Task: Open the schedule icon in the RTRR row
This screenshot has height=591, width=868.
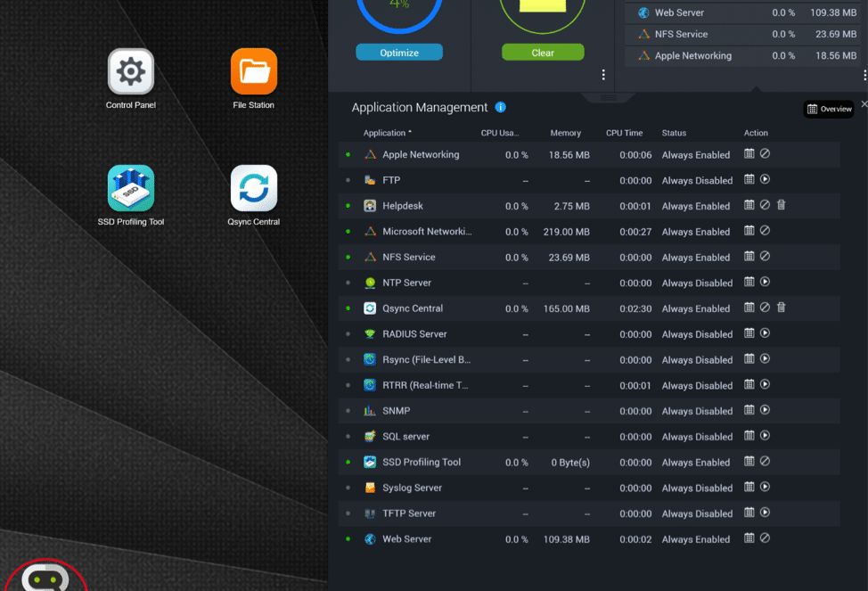Action: pos(749,384)
